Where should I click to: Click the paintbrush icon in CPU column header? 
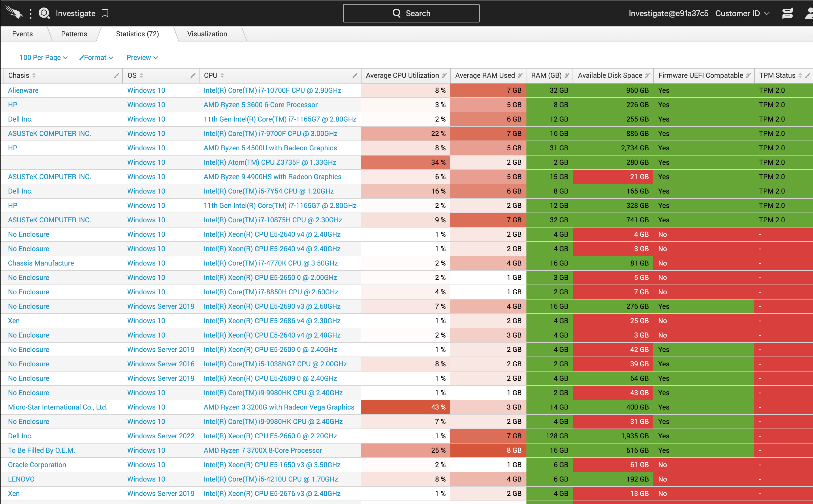pyautogui.click(x=355, y=75)
